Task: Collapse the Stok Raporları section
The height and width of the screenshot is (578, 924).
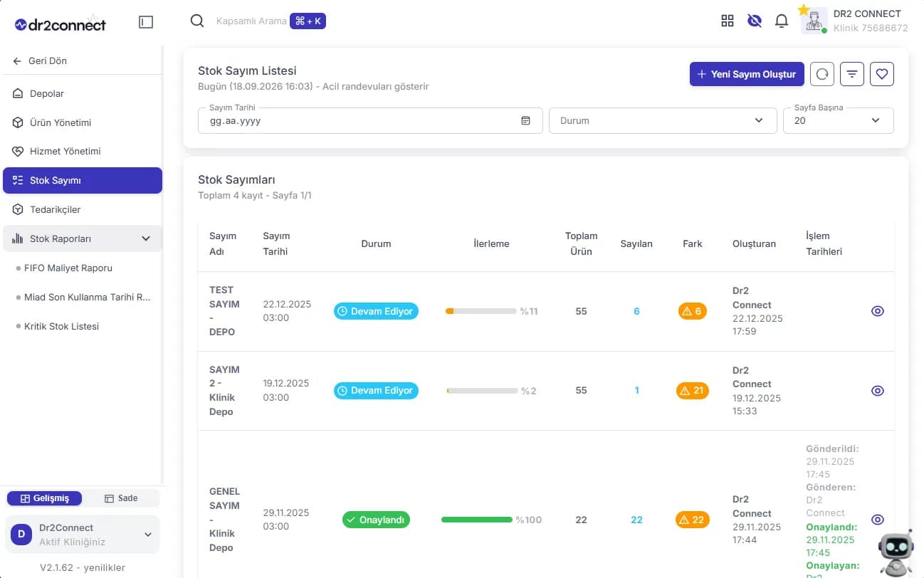Action: [x=83, y=238]
